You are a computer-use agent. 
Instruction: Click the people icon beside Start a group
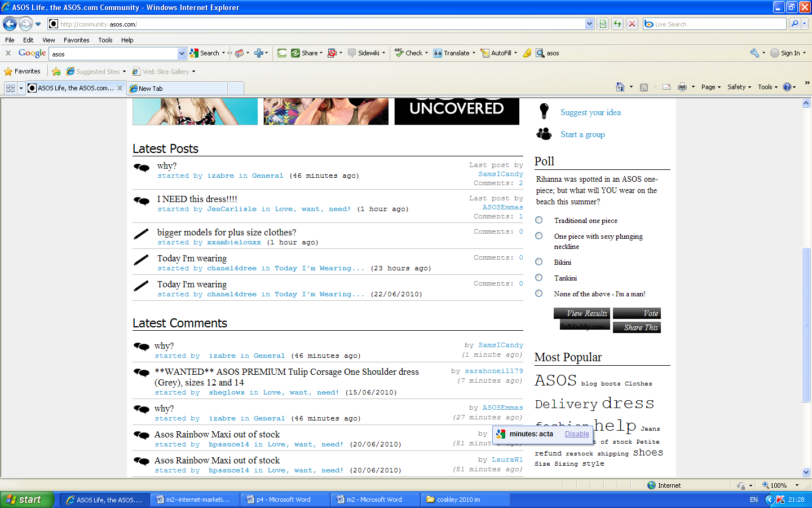(x=544, y=134)
